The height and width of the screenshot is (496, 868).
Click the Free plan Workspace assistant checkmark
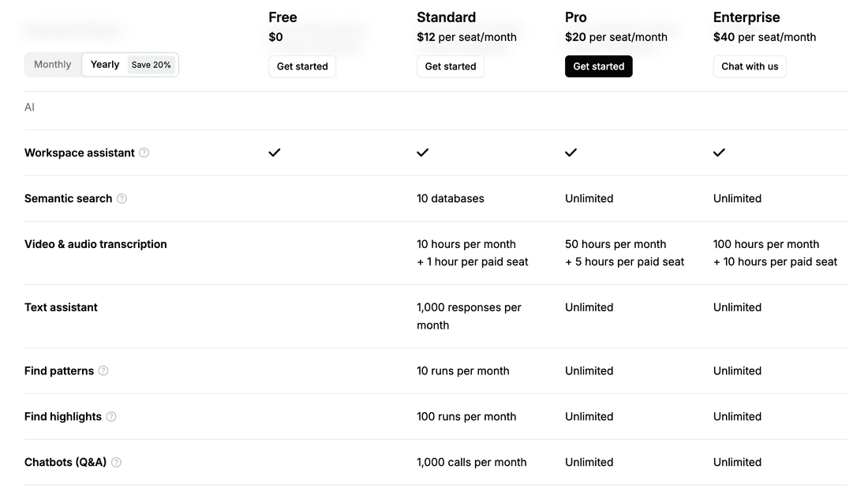click(275, 152)
